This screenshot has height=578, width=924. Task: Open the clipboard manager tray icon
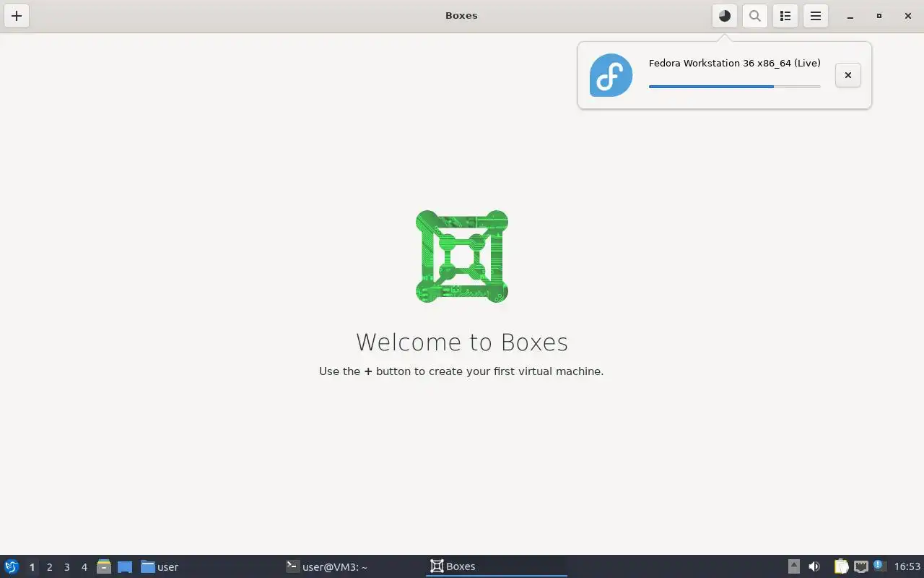[x=841, y=566]
